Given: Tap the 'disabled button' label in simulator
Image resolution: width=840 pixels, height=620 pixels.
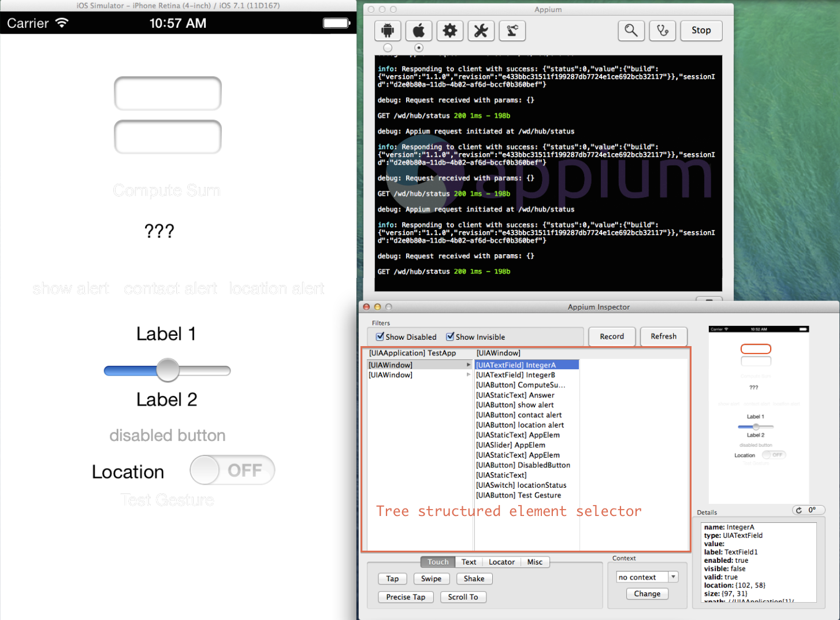Looking at the screenshot, I should coord(168,435).
